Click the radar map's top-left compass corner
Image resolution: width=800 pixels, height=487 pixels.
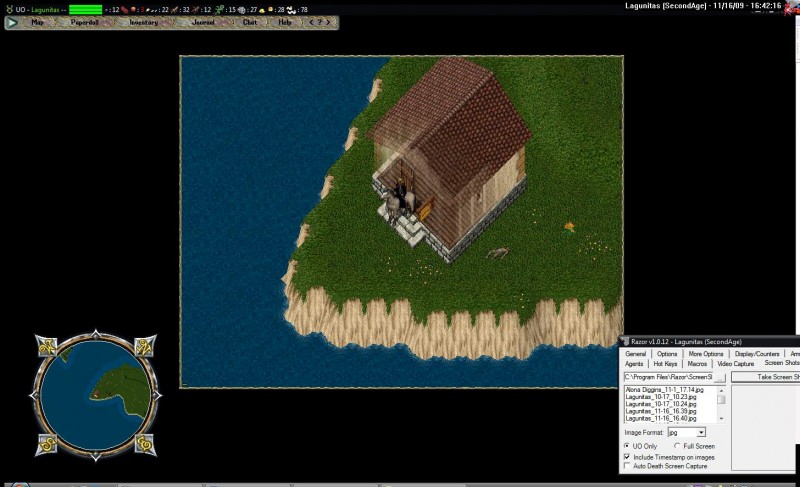point(48,345)
